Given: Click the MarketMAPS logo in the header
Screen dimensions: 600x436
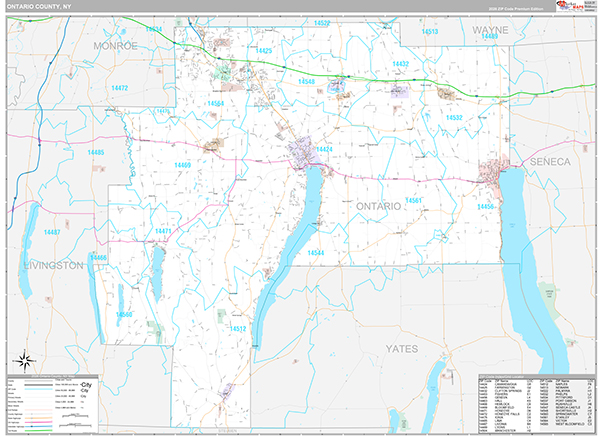Looking at the screenshot, I should (570, 6).
